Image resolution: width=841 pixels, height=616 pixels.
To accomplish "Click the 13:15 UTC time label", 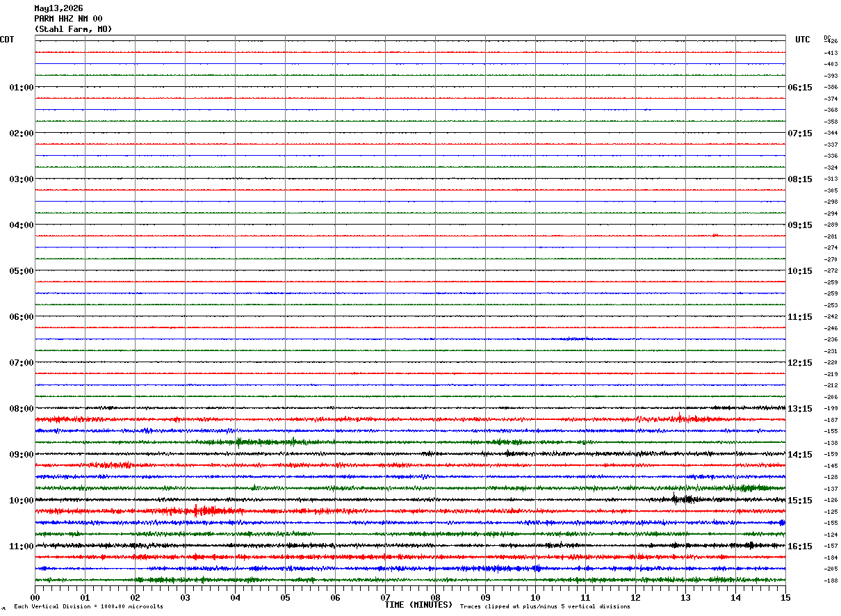I will click(800, 409).
